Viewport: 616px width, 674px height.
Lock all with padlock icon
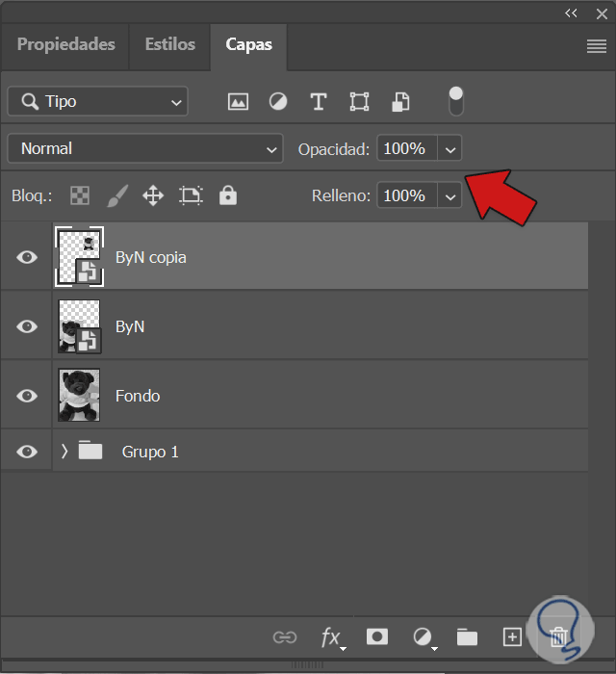pos(228,195)
